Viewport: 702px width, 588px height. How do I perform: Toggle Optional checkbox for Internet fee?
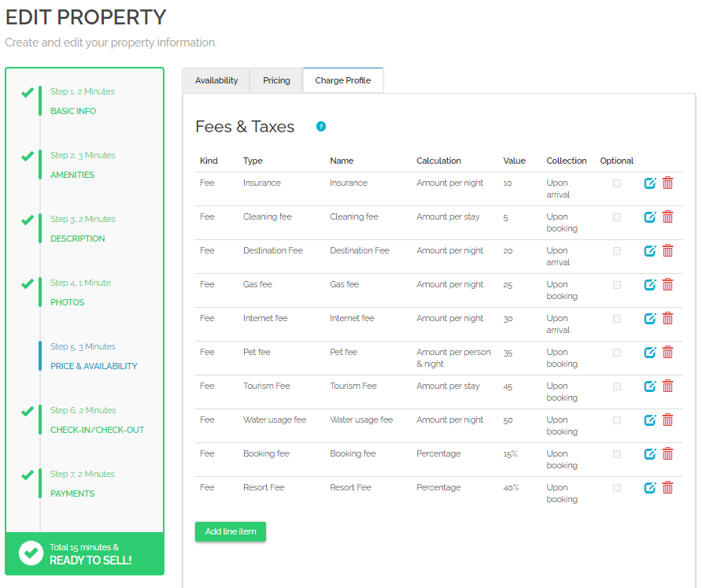(x=617, y=319)
